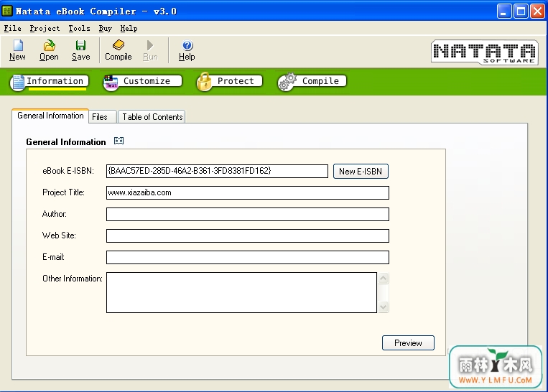This screenshot has width=548, height=392.
Task: Click the Web Site input field
Action: tap(248, 235)
